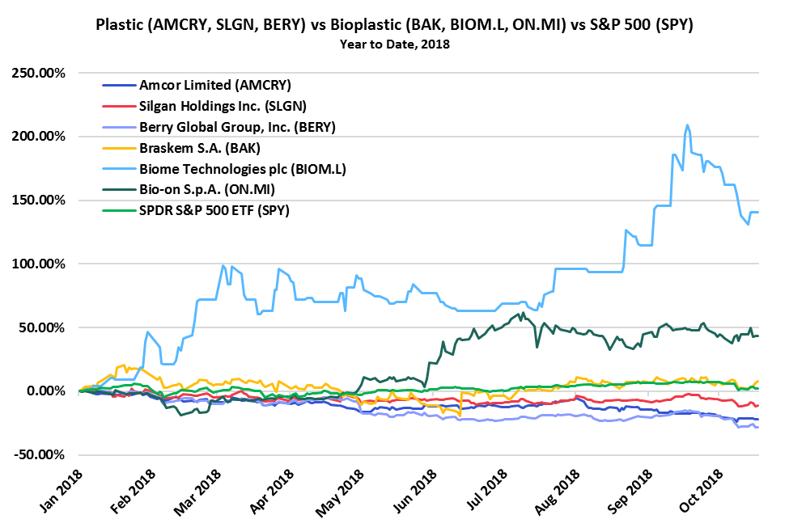Click the Apr 2018 x-axis label
Image resolution: width=789 pixels, height=532 pixels.
[272, 492]
